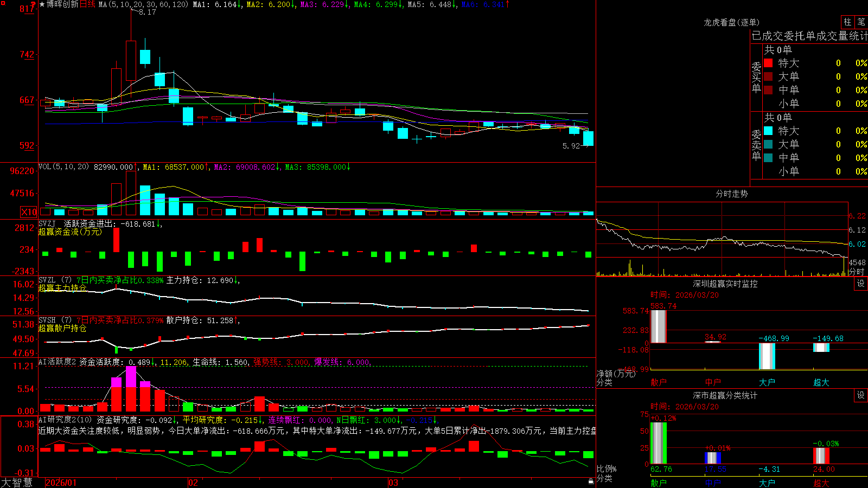Click the small red square icon in the chart's top-left corner
Viewport: 868px width, 488px height.
pyautogui.click(x=3, y=3)
